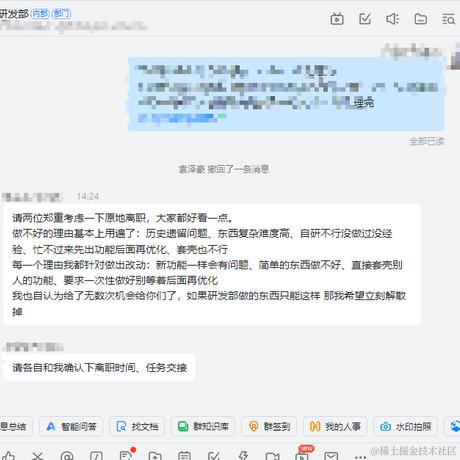This screenshot has width=460, height=460.
Task: Open the 找文档 shortcut
Action: [x=137, y=426]
